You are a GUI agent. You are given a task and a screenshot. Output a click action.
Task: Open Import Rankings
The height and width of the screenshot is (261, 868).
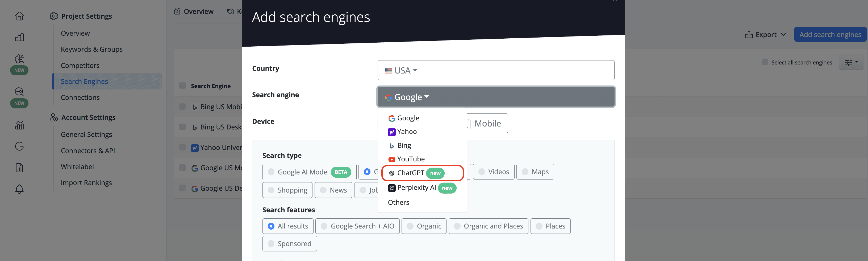pyautogui.click(x=86, y=183)
